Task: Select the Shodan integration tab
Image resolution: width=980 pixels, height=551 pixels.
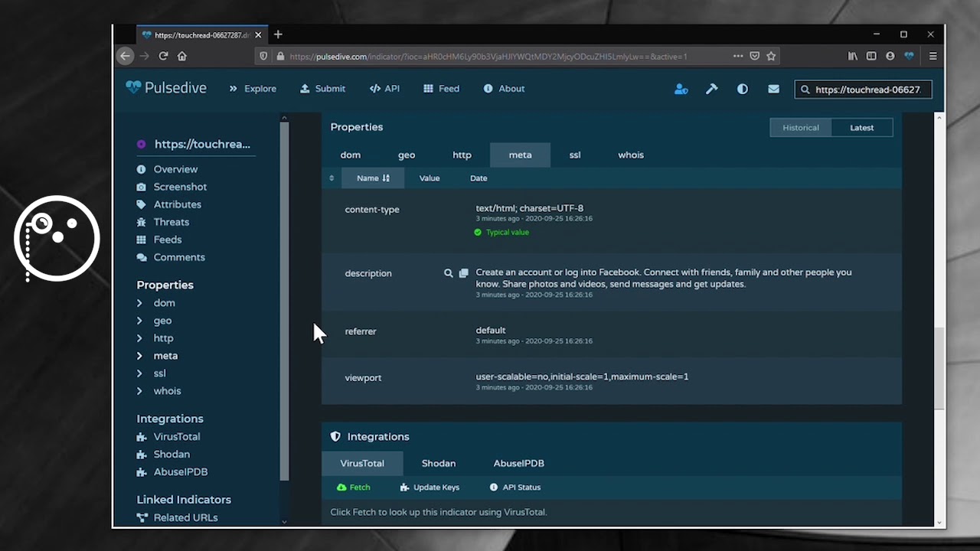Action: pos(439,463)
